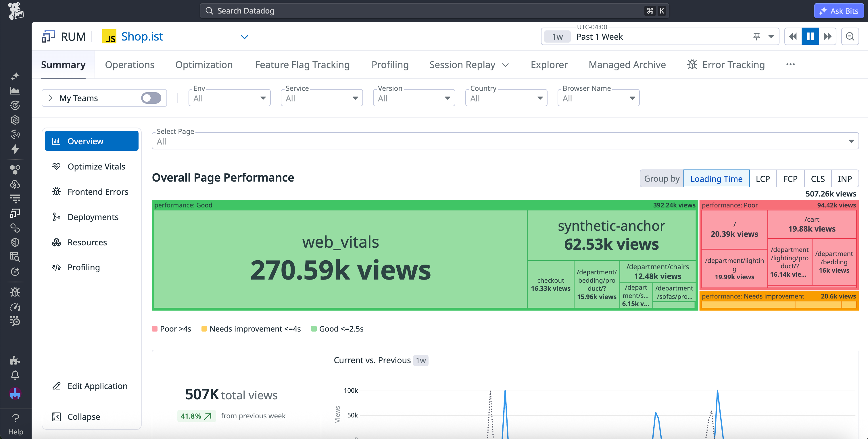The width and height of the screenshot is (868, 439).
Task: Open the Select Page dropdown
Action: coord(505,141)
